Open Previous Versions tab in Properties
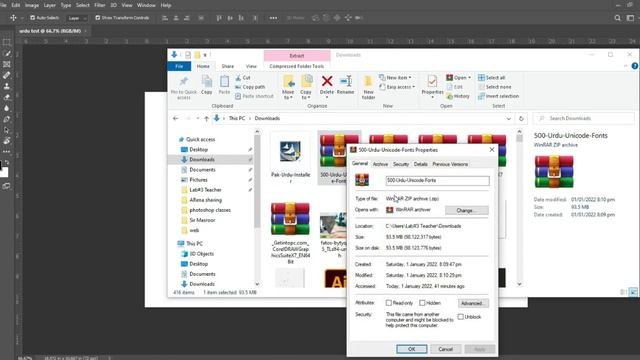 (450, 164)
